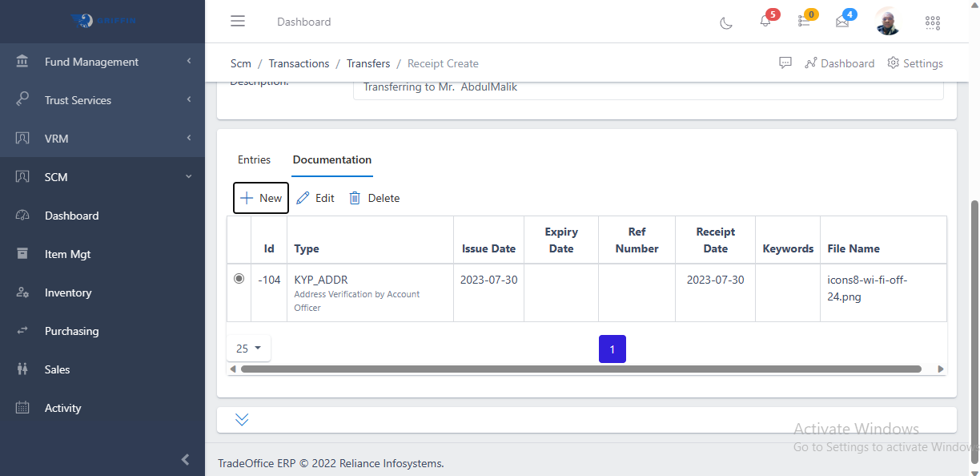Expand the Trust Services menu chevron

188,100
